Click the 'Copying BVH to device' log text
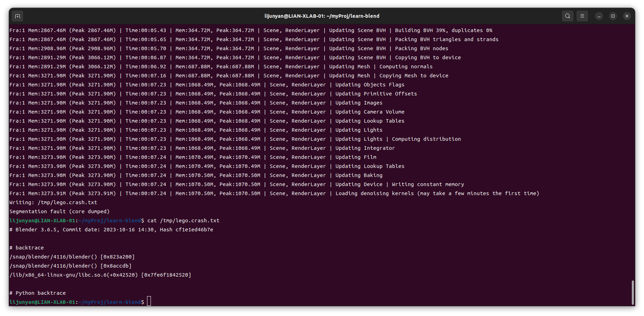 428,57
